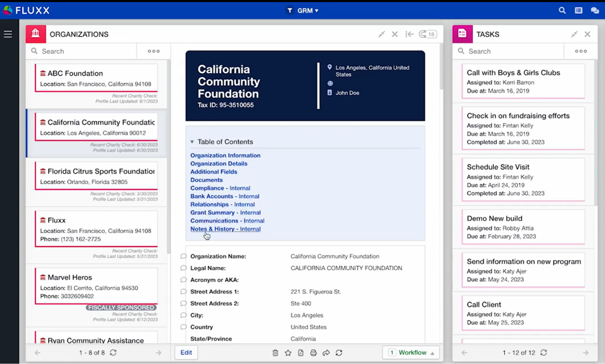The width and height of the screenshot is (605, 364).
Task: Minimize the Tasks card with arrows icon
Action: coord(574,34)
